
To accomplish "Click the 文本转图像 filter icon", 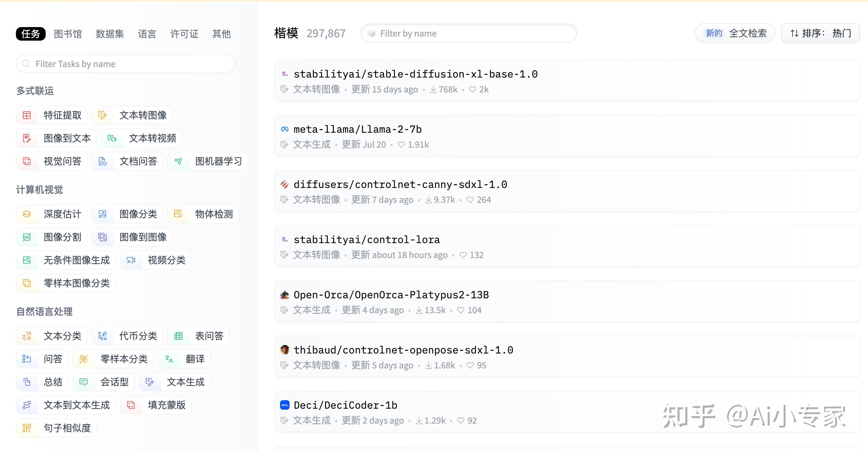I will tap(102, 115).
